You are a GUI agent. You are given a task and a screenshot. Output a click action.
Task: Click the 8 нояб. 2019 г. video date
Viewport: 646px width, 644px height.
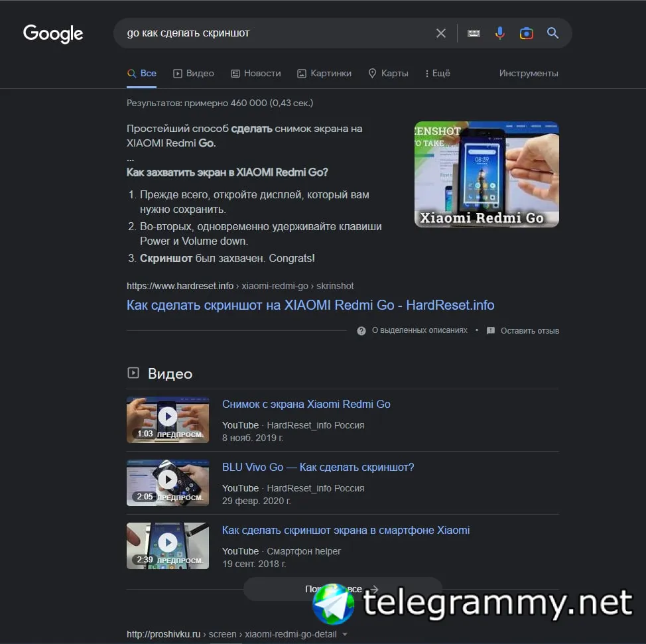[x=253, y=438]
